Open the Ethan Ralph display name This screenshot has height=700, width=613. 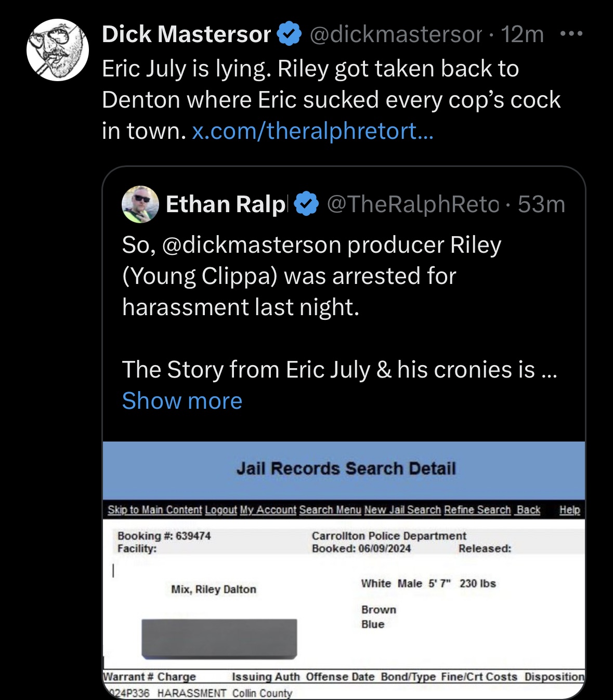226,204
